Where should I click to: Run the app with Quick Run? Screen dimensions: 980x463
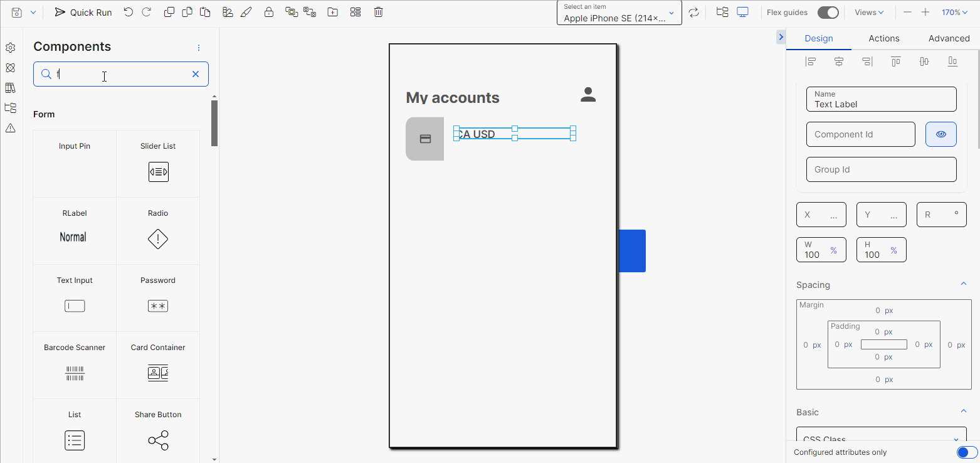(x=83, y=11)
